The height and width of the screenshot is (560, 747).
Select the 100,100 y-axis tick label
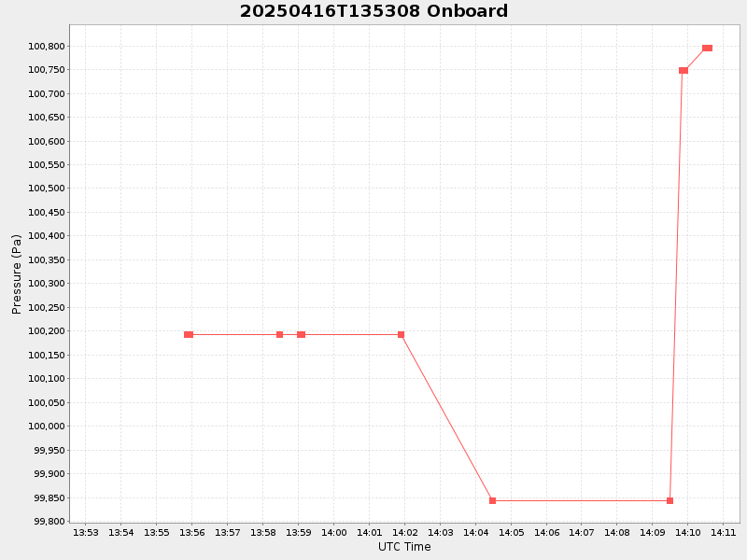point(46,379)
